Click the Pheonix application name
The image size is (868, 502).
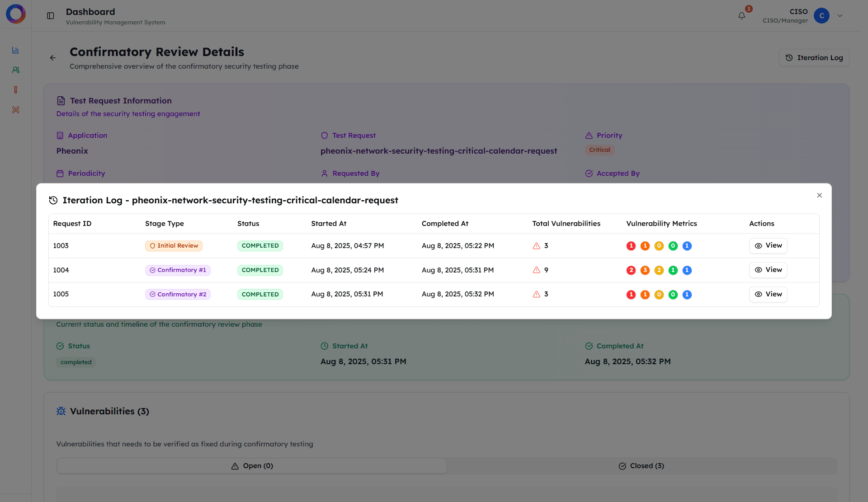pyautogui.click(x=72, y=151)
